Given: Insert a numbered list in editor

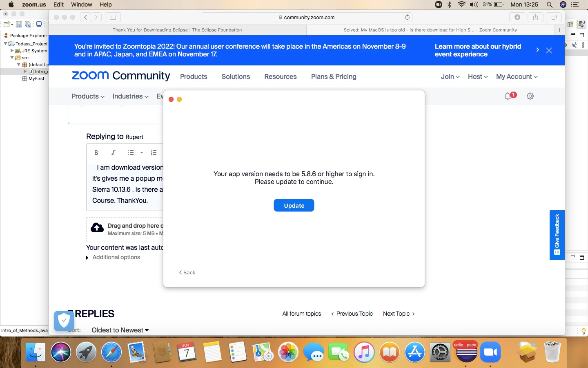Looking at the screenshot, I should point(154,153).
